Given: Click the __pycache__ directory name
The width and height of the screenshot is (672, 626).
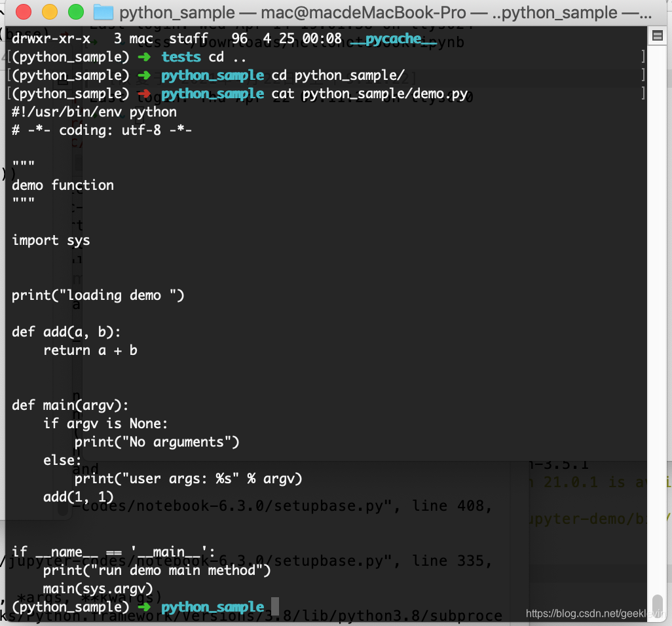Looking at the screenshot, I should (394, 39).
